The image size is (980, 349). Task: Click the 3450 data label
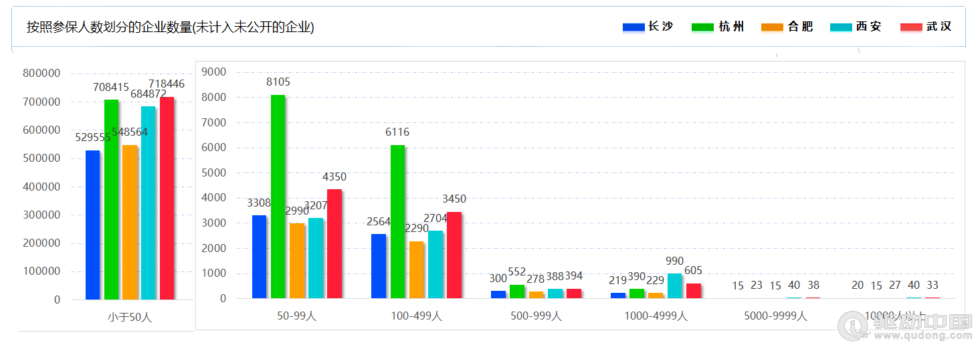(x=454, y=199)
